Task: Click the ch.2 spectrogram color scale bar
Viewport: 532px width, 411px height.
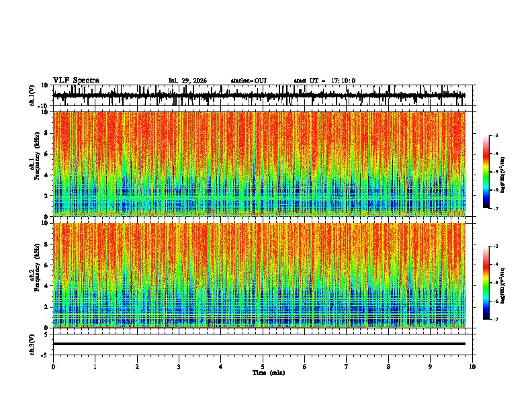Action: coord(486,283)
